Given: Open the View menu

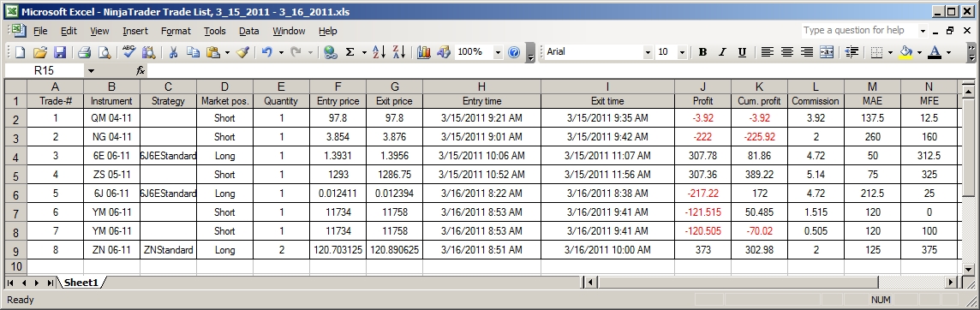Looking at the screenshot, I should [x=99, y=31].
